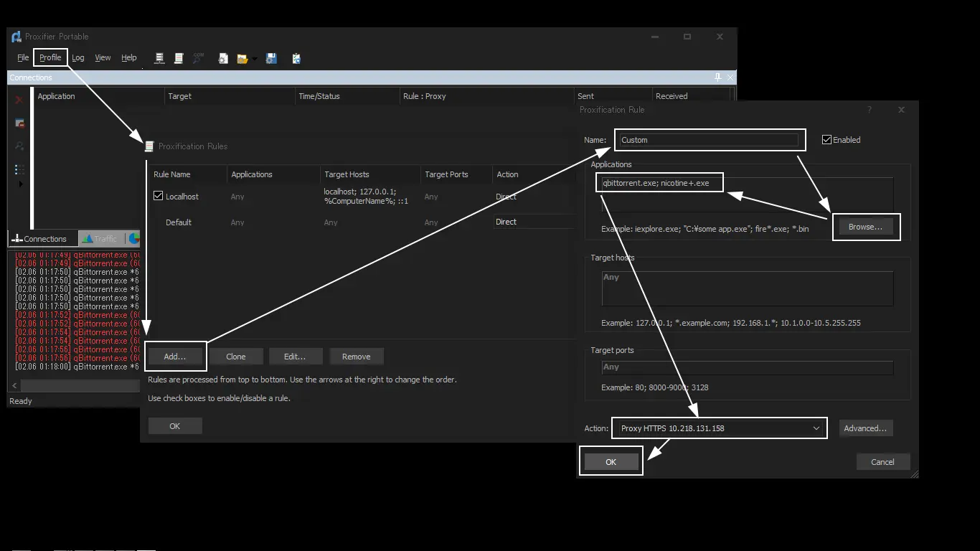Click the list view icon in Connections sidebar
This screenshot has height=551, width=980.
19,170
